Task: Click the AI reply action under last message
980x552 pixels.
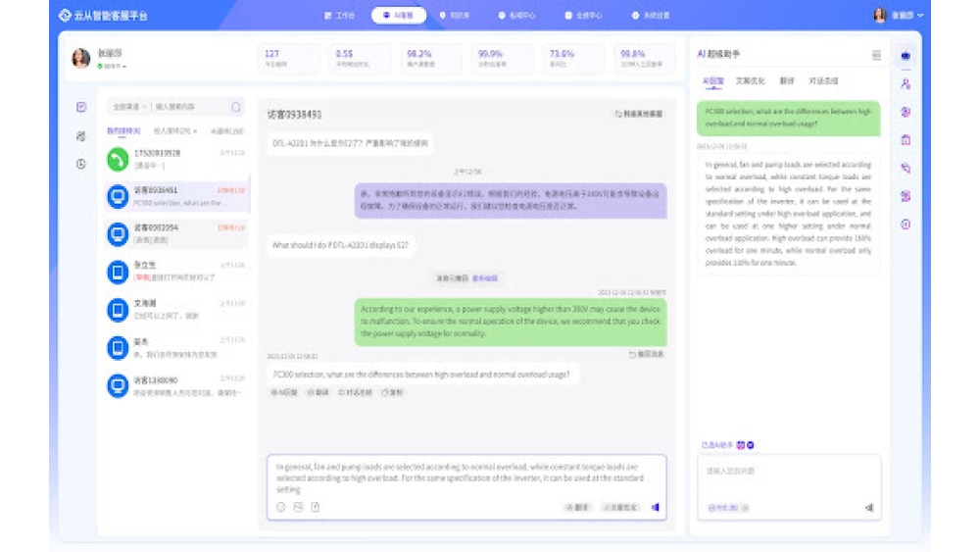Action: [284, 392]
